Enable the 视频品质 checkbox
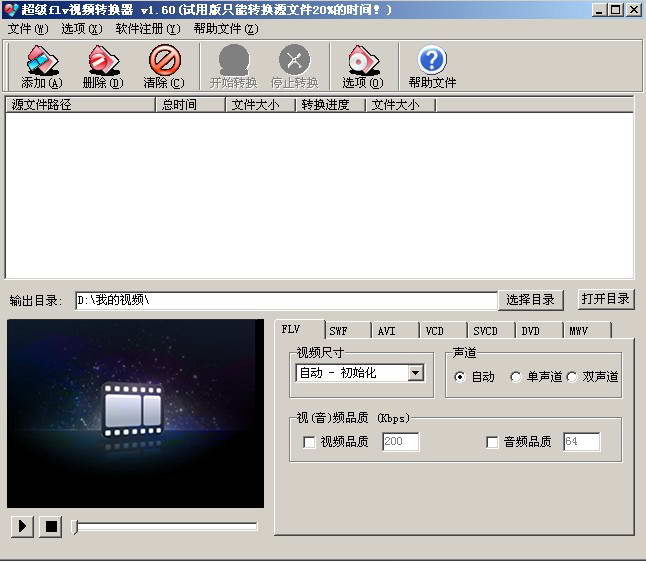This screenshot has width=646, height=562. tap(309, 442)
